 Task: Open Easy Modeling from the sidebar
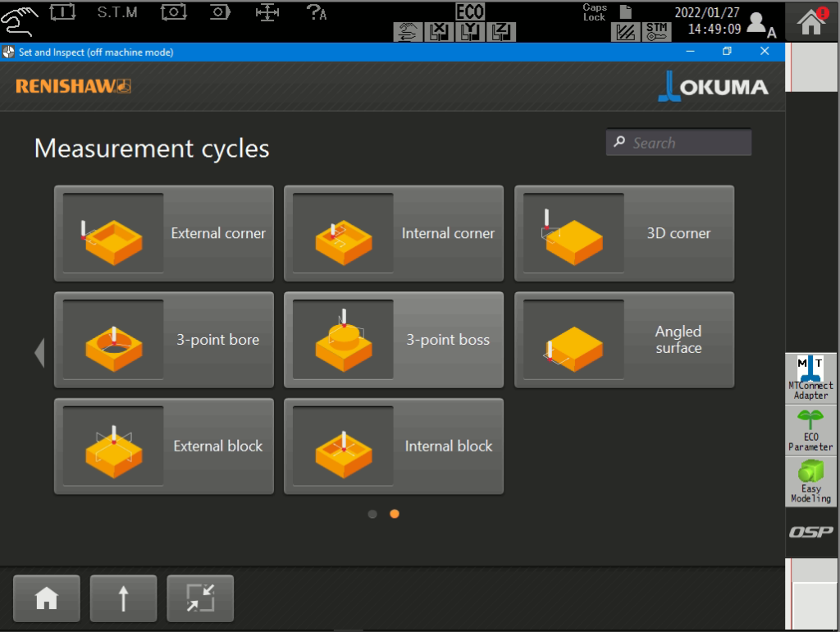(810, 482)
